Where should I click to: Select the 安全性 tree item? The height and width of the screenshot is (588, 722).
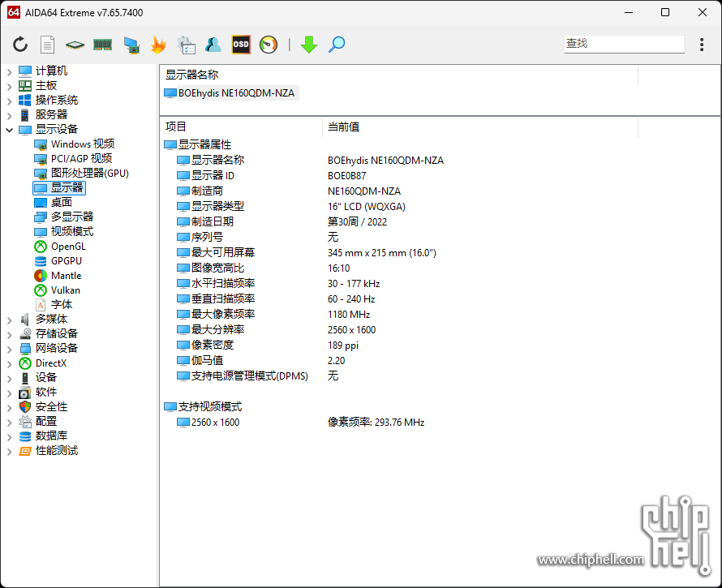[x=43, y=407]
